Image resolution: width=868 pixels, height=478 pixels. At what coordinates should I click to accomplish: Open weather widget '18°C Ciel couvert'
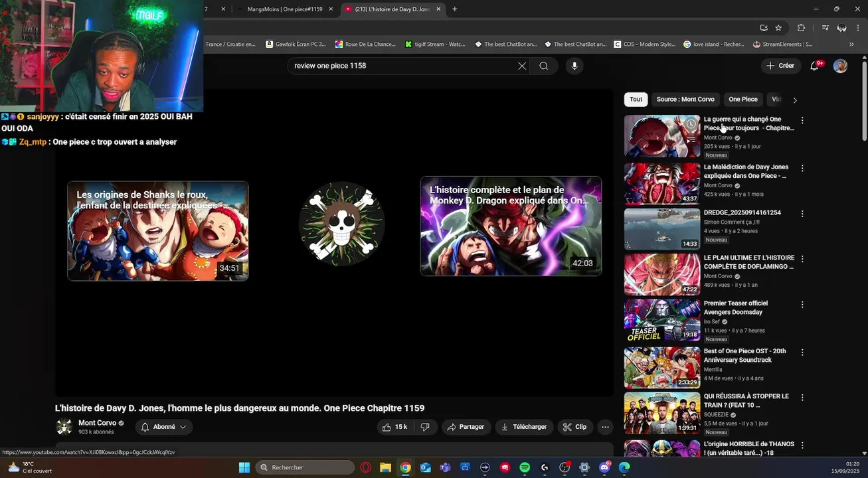click(29, 467)
